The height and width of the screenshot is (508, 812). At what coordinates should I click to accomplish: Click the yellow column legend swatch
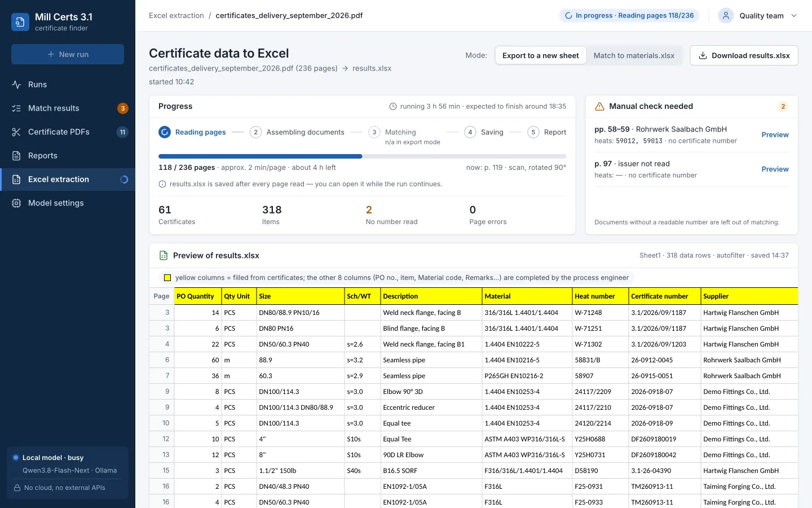point(167,278)
